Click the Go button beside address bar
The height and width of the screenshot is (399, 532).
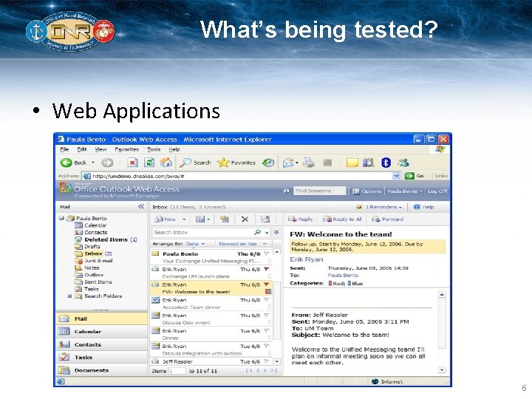[x=414, y=176]
